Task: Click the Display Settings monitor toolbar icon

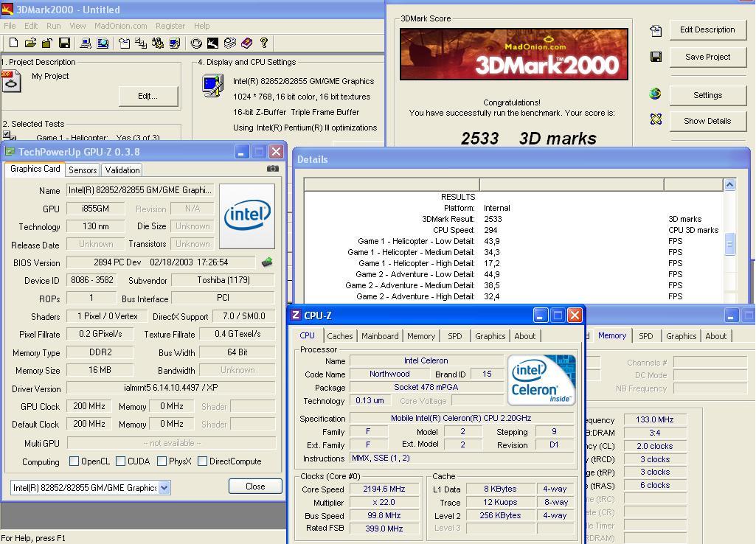Action: (175, 43)
